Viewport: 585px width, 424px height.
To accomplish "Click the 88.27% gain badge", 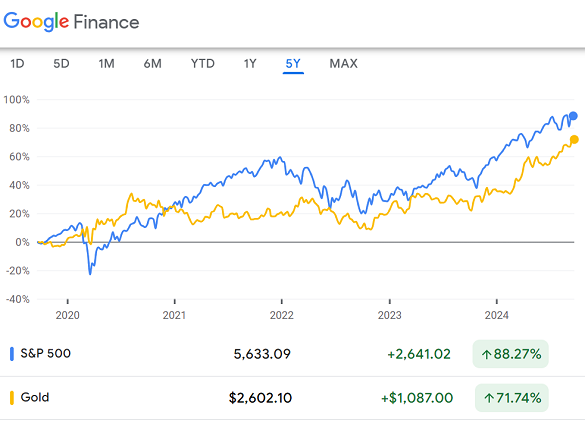I will [x=510, y=354].
